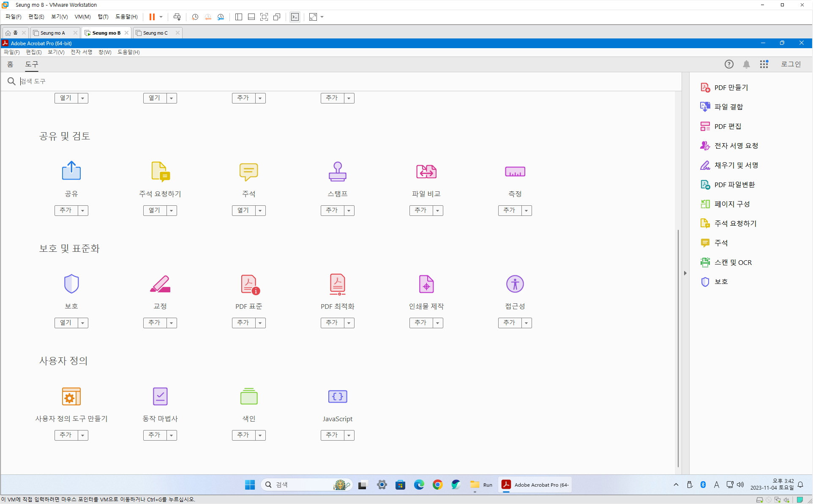813x504 pixels.
Task: Select the Accessibility (접근성) icon
Action: pyautogui.click(x=515, y=284)
